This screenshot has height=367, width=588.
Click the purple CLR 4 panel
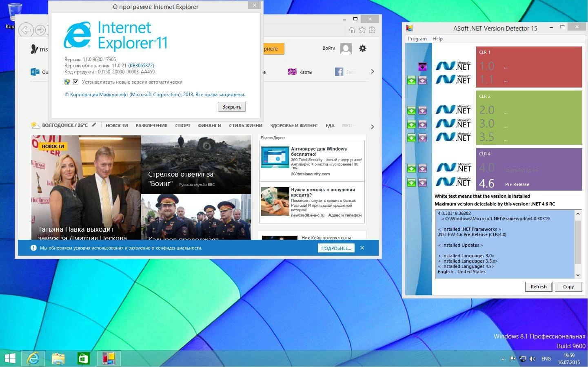click(x=529, y=169)
